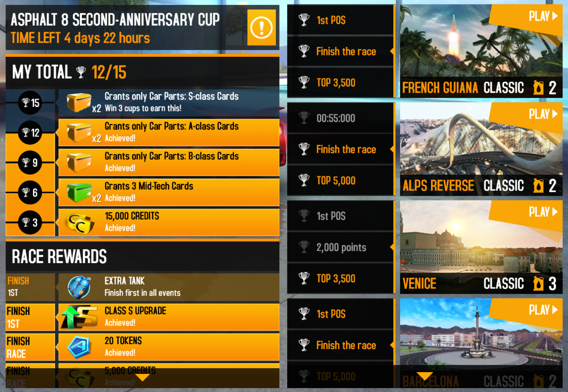568x392 pixels.
Task: Select the A-class Cards reward row
Action: pyautogui.click(x=169, y=132)
